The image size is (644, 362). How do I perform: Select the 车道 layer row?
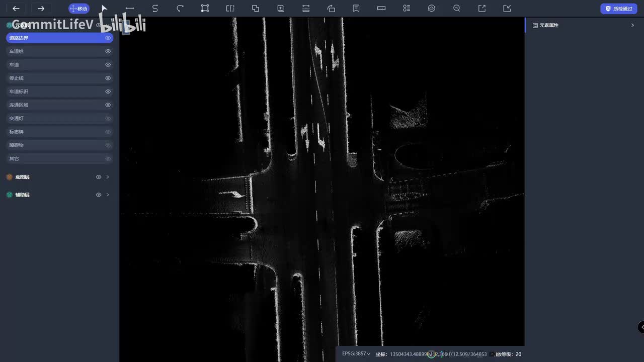pyautogui.click(x=59, y=65)
